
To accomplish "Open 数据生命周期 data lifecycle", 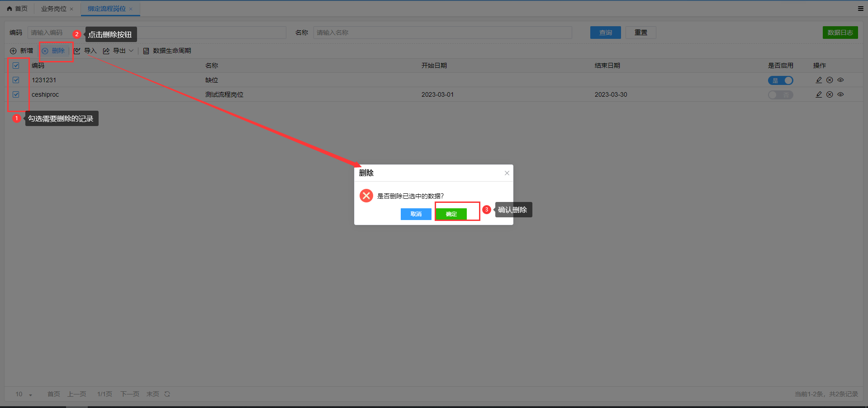I will [167, 51].
